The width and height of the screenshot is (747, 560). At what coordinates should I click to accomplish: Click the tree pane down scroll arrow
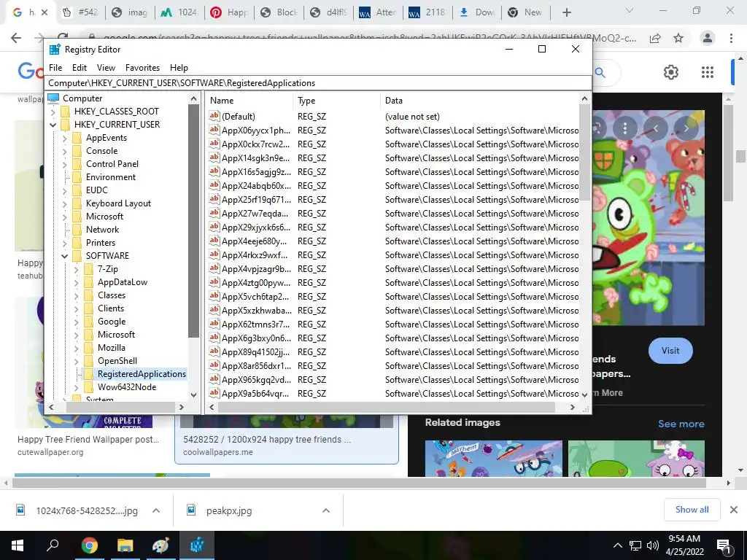(x=193, y=394)
